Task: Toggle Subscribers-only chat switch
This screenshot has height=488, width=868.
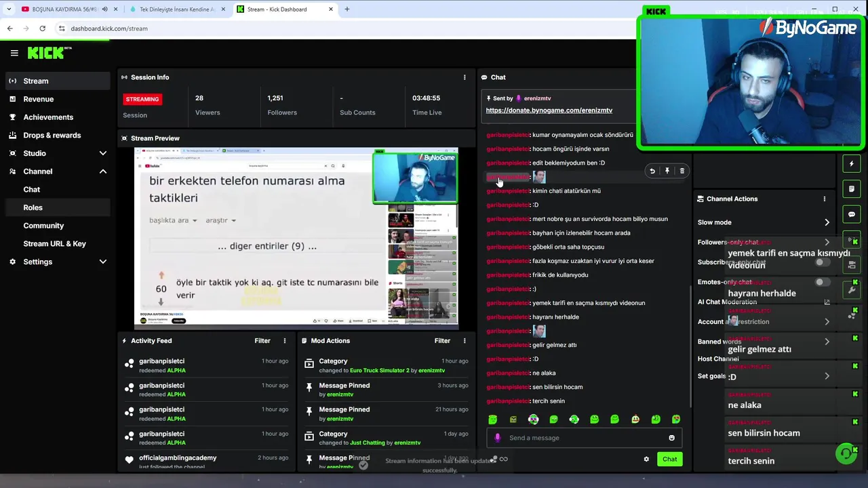Action: coord(822,262)
